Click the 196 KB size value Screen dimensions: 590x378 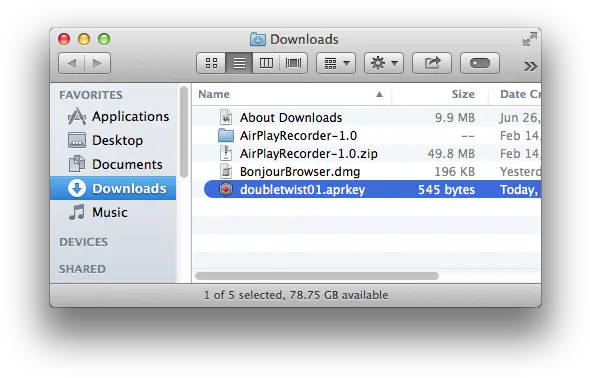455,172
